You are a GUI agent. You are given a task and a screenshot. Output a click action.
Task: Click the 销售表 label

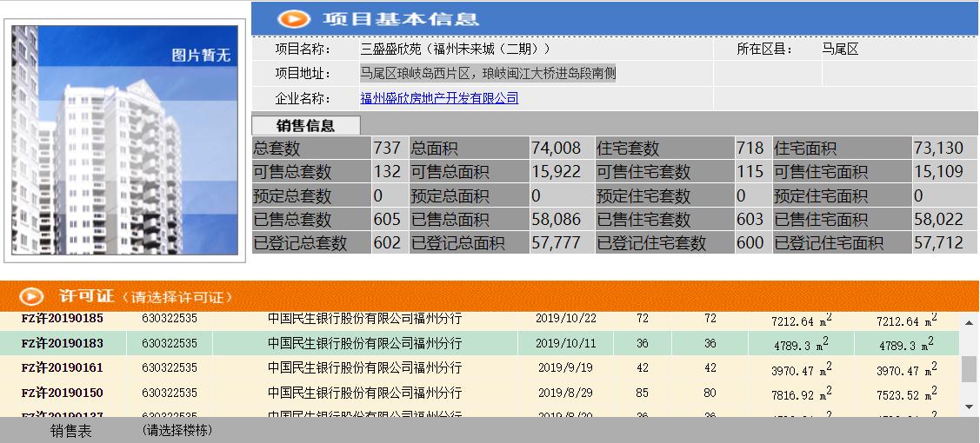pos(71,431)
